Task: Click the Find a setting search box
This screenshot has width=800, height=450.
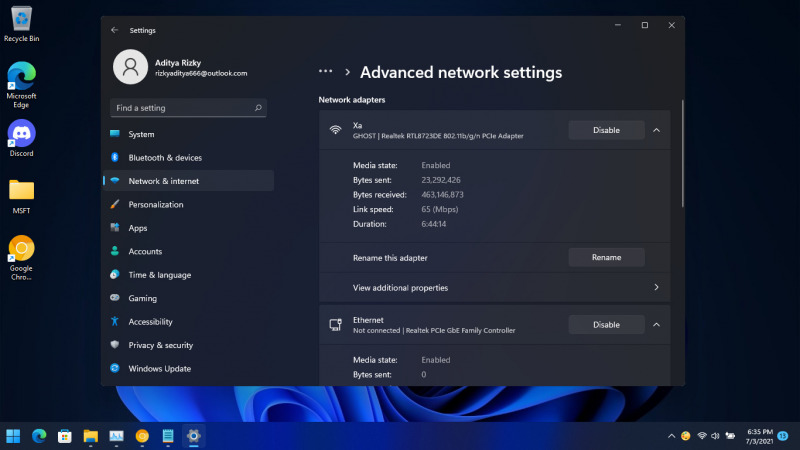Action: (188, 108)
